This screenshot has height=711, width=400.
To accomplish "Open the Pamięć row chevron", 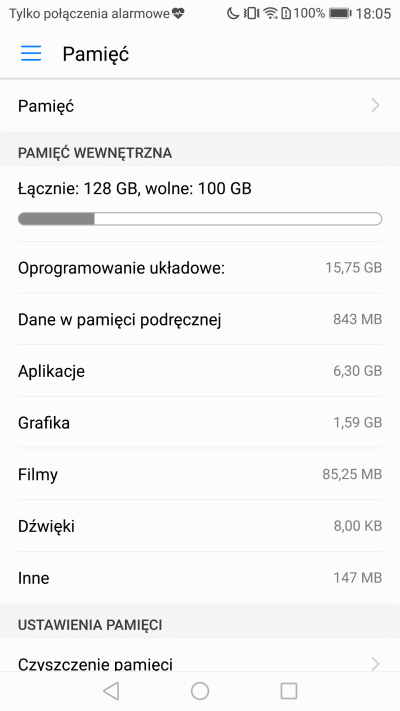I will pos(375,106).
